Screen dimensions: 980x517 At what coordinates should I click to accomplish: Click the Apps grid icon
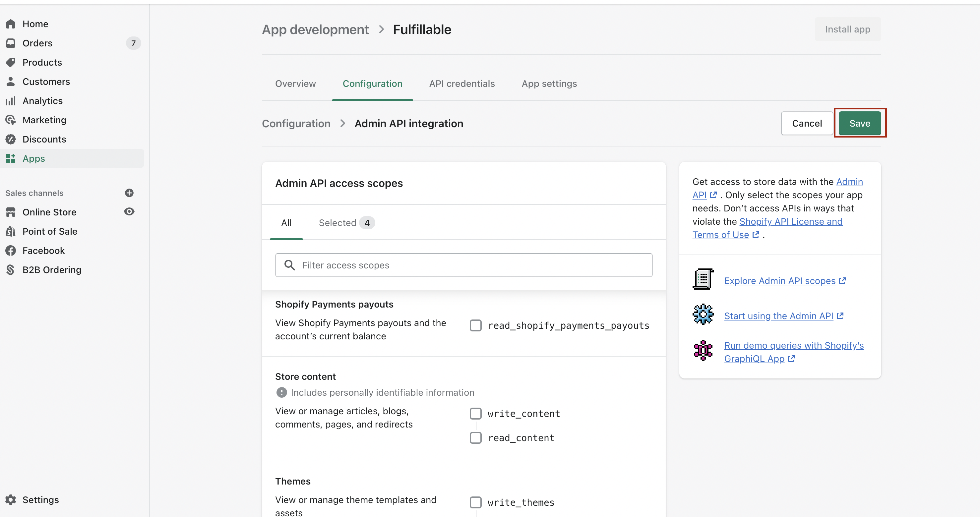pyautogui.click(x=11, y=158)
